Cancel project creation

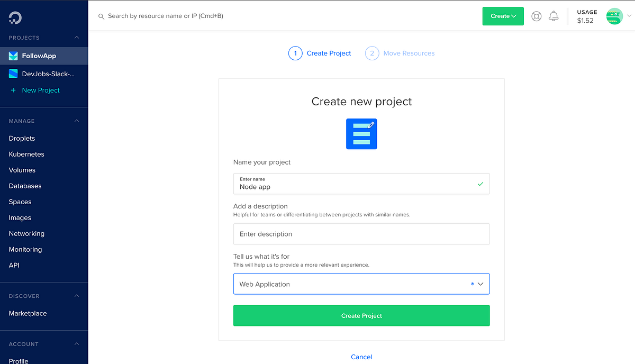(361, 357)
